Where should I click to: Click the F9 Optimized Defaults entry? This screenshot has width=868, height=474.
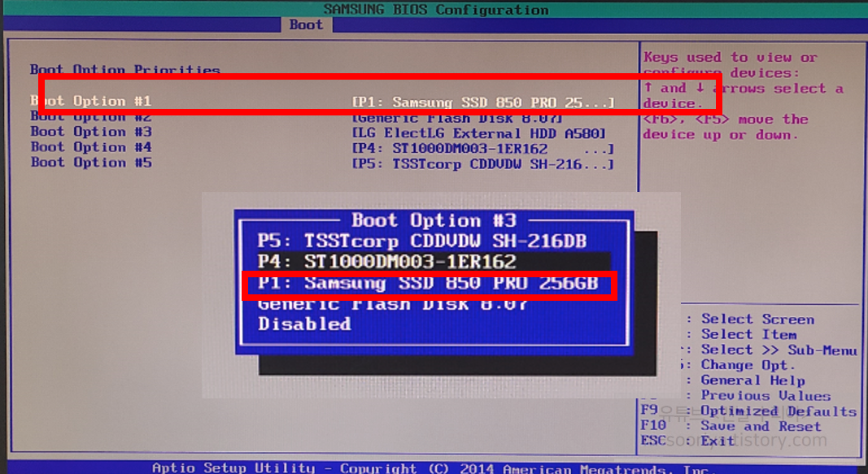click(748, 411)
